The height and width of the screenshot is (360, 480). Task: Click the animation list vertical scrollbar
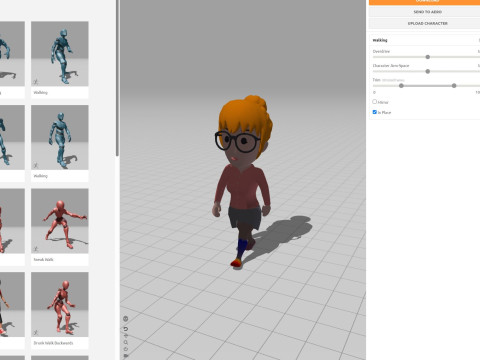point(117,78)
